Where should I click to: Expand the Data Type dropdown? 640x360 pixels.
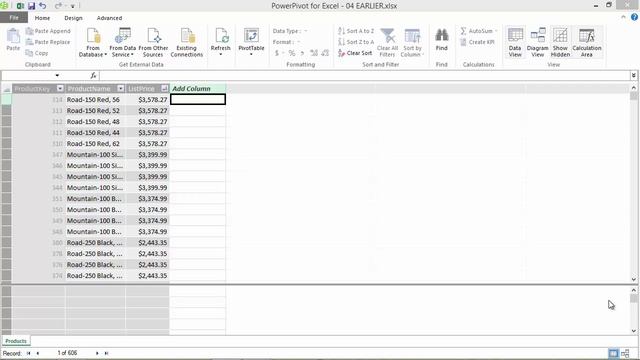click(305, 31)
